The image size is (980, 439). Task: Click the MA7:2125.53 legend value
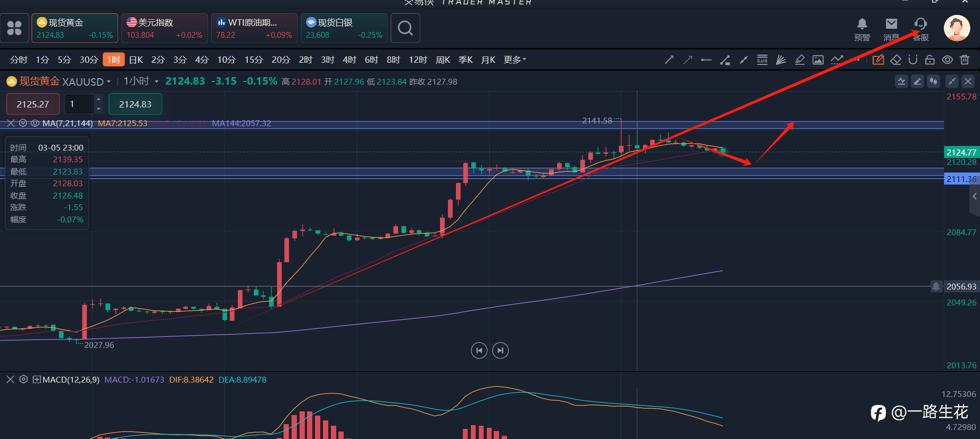[x=122, y=123]
